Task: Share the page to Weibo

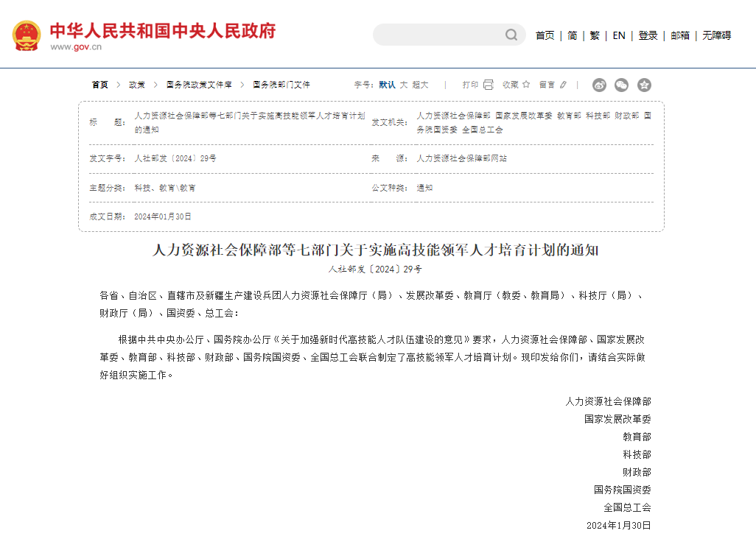Action: pos(599,85)
